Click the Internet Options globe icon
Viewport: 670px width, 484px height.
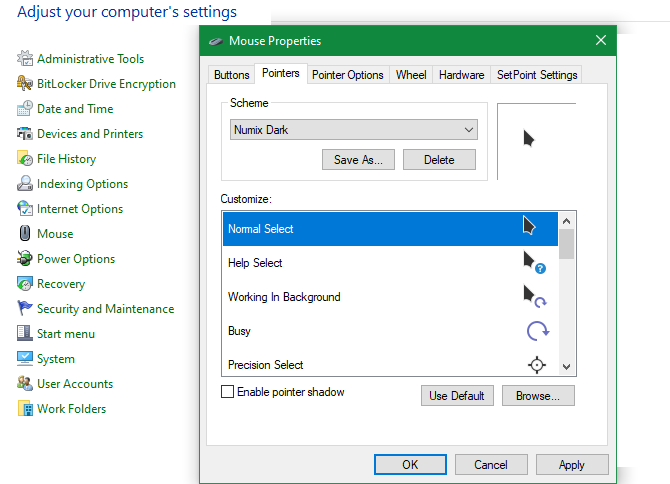tap(25, 208)
